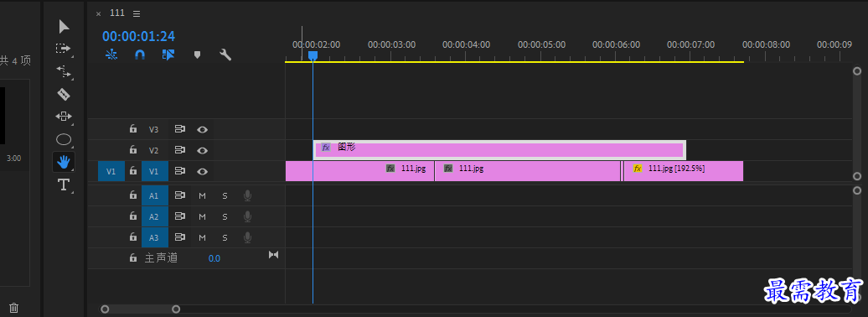868x317 pixels.
Task: Click the blue playhead marker on ruler
Action: tap(313, 55)
